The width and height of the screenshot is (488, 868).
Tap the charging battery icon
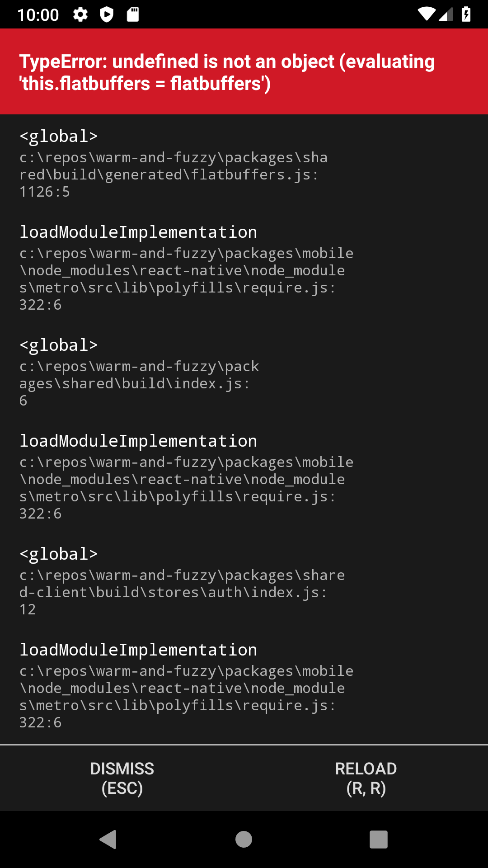[466, 15]
